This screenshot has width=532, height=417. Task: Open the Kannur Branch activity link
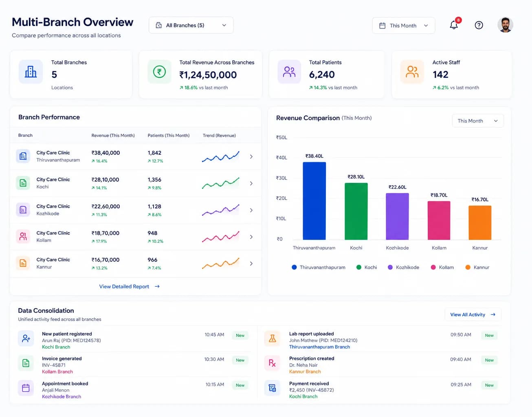(305, 372)
